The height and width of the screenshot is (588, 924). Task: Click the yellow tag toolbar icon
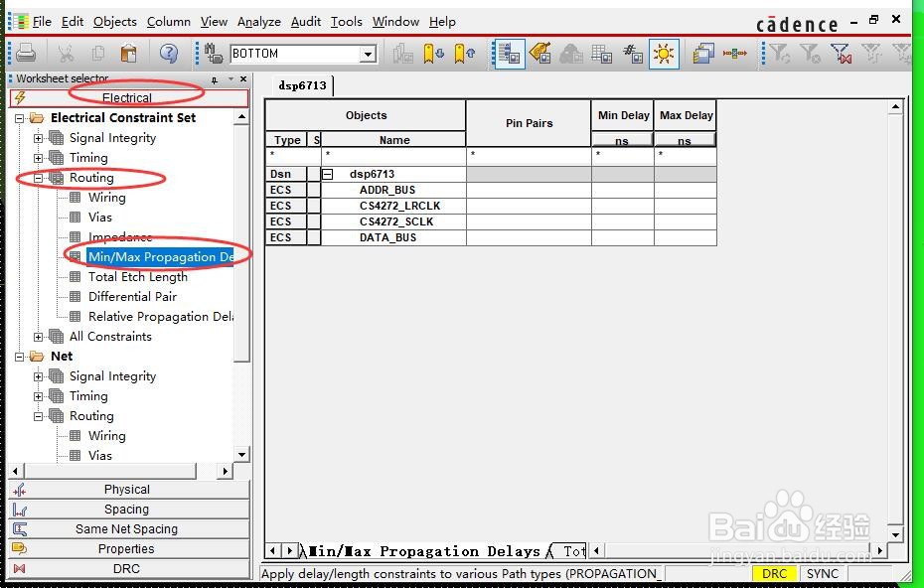[x=539, y=54]
